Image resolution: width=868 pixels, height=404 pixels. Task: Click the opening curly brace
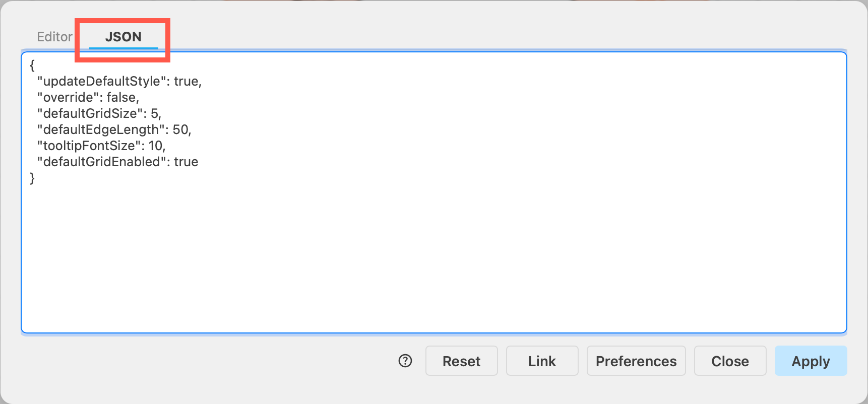[x=32, y=65]
